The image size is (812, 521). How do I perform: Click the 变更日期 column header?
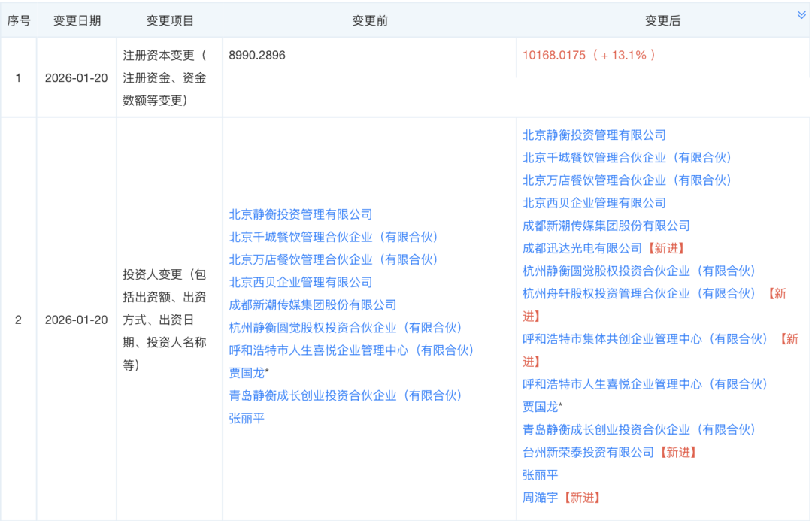point(77,21)
